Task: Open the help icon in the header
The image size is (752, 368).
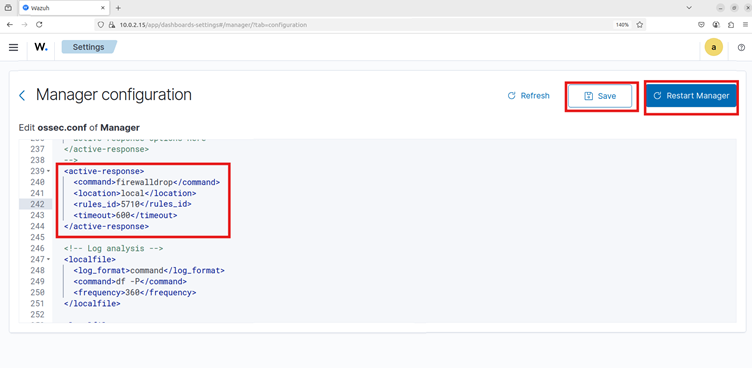Action: tap(741, 47)
